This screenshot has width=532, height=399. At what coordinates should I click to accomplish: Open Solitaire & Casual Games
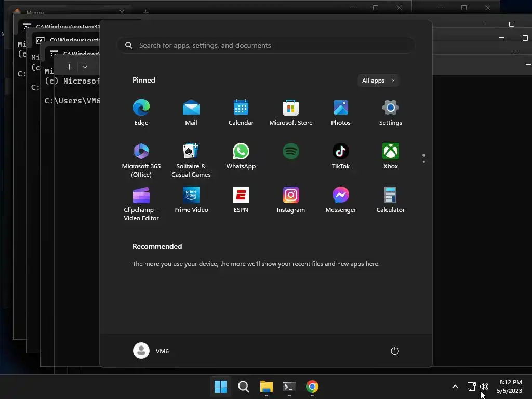click(191, 160)
